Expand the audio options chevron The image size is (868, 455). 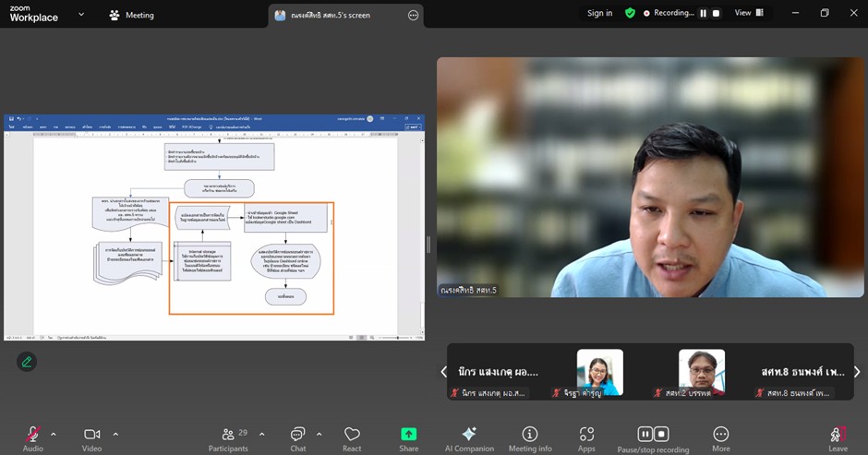[54, 434]
